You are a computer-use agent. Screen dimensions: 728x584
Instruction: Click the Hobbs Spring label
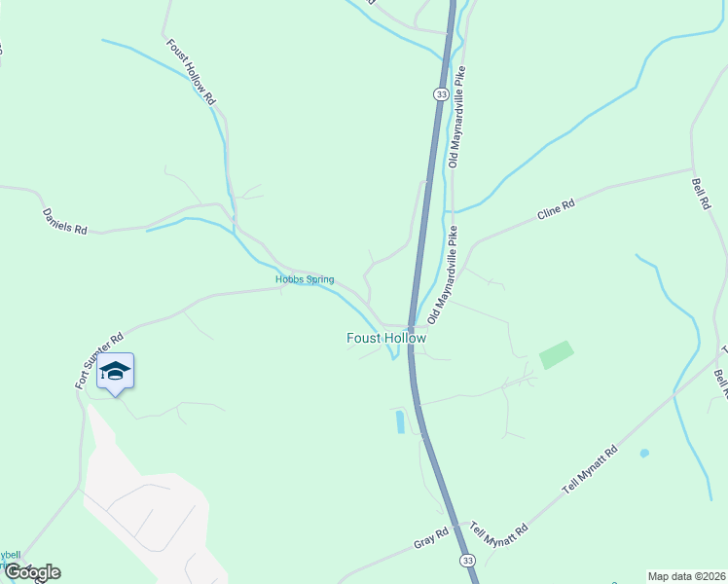[305, 279]
